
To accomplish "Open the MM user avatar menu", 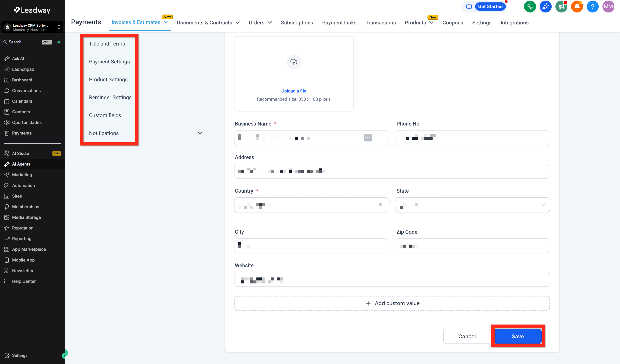I will click(608, 7).
